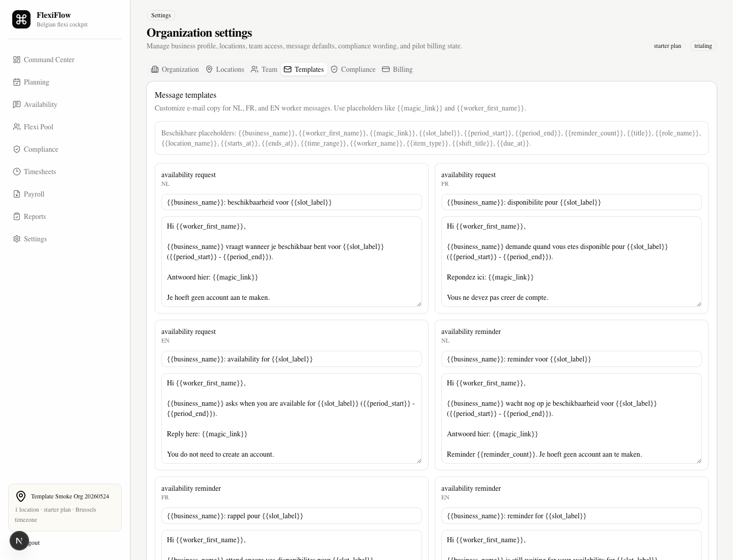
Task: Click FR availability request body textarea
Action: [x=572, y=262]
